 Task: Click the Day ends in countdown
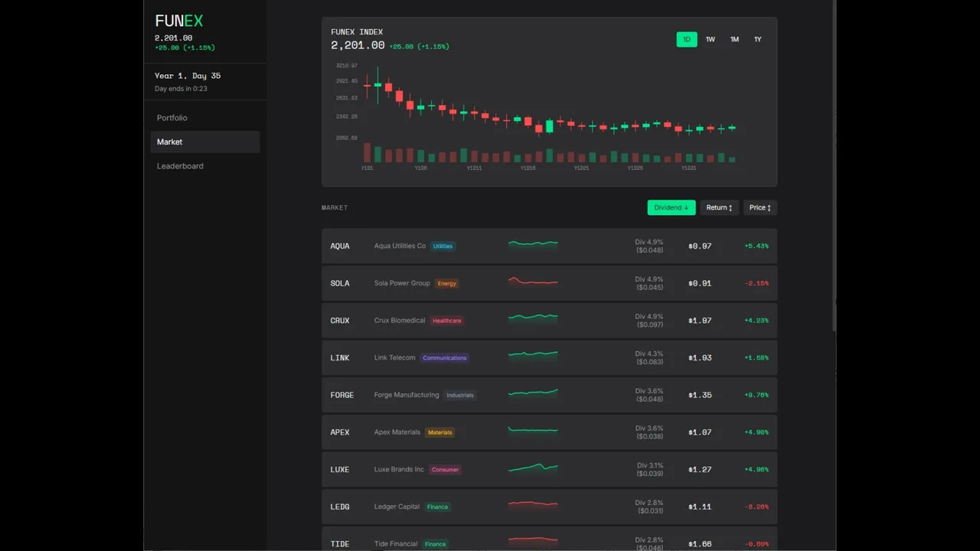[181, 89]
